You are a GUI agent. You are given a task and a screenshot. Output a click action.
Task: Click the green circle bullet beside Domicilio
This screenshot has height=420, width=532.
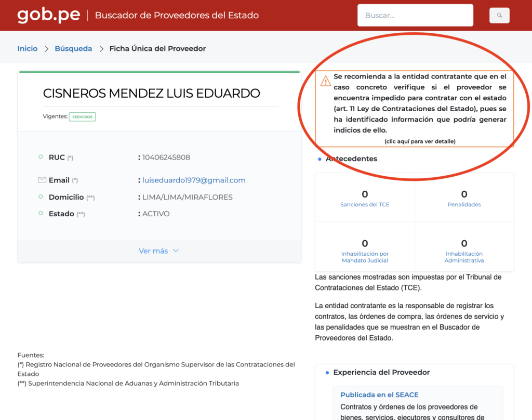click(41, 196)
